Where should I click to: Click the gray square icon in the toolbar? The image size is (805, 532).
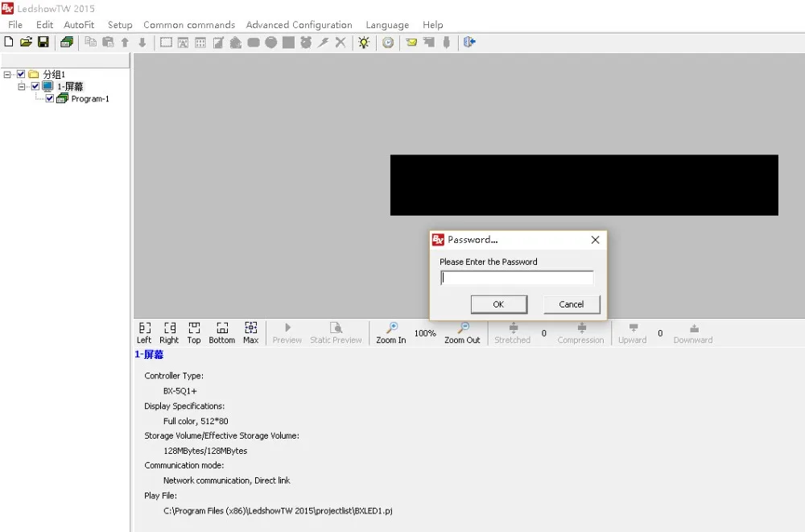(288, 42)
